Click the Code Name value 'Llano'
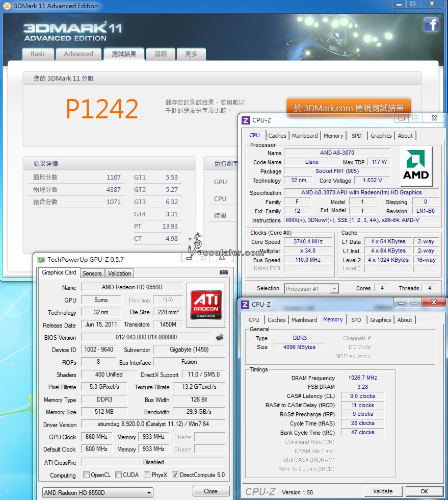This screenshot has width=448, height=500. coord(311,162)
